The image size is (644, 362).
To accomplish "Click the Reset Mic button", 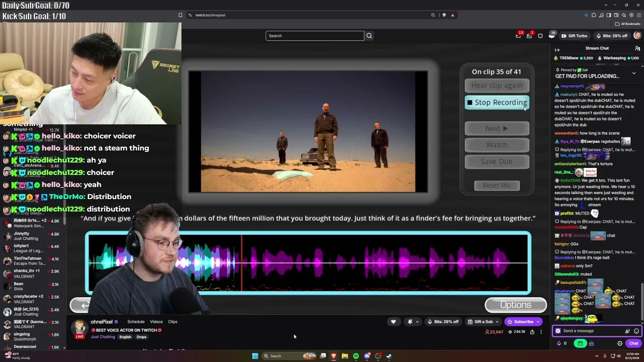I will (497, 186).
